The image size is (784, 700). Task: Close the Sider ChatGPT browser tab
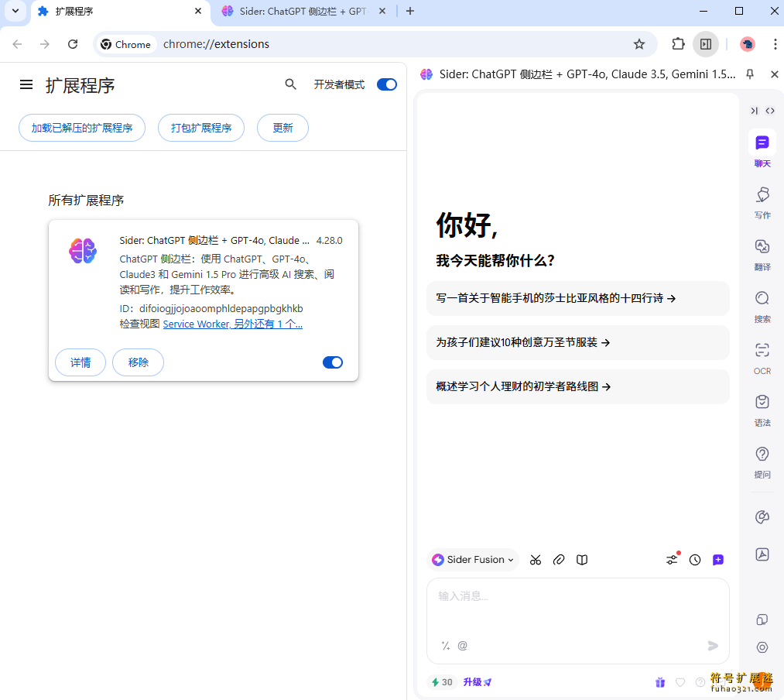click(x=382, y=11)
